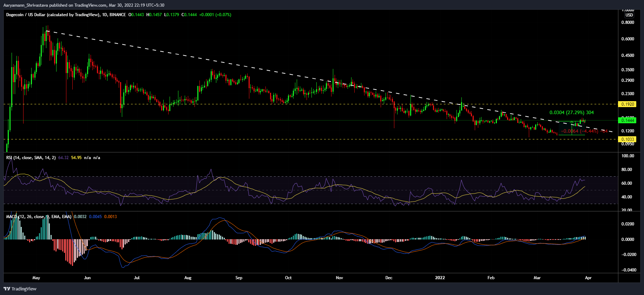Select the yellow 0.1920 price label
This screenshot has width=644, height=295.
click(628, 104)
